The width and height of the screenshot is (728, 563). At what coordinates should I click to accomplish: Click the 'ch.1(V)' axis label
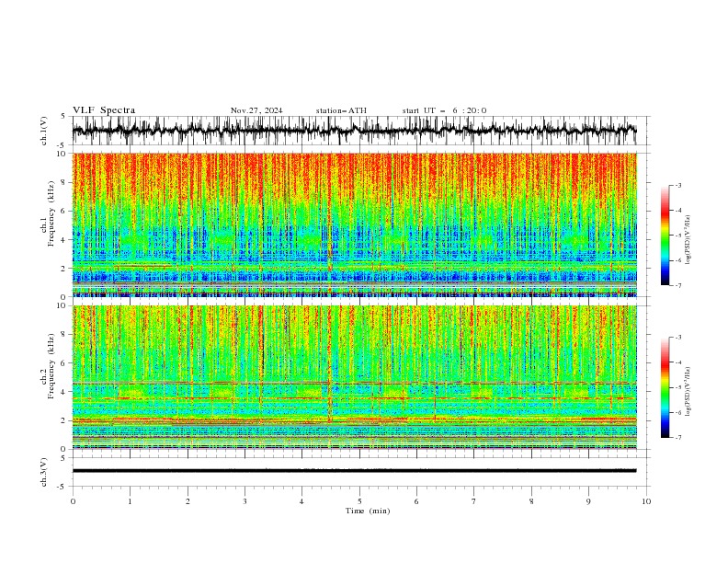44,131
